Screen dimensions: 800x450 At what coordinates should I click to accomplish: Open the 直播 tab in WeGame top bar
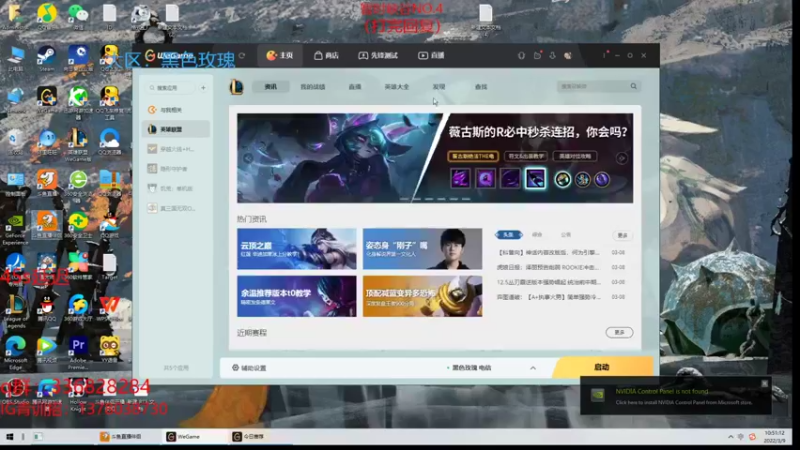pyautogui.click(x=432, y=55)
